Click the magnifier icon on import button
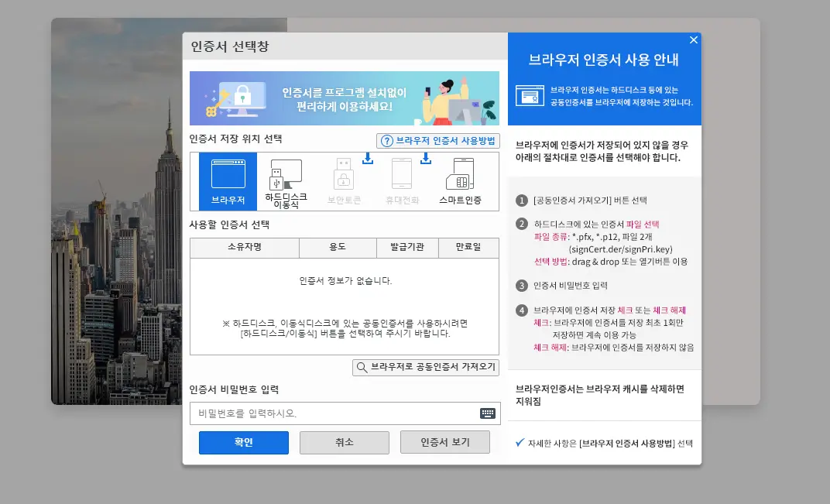 (x=361, y=367)
